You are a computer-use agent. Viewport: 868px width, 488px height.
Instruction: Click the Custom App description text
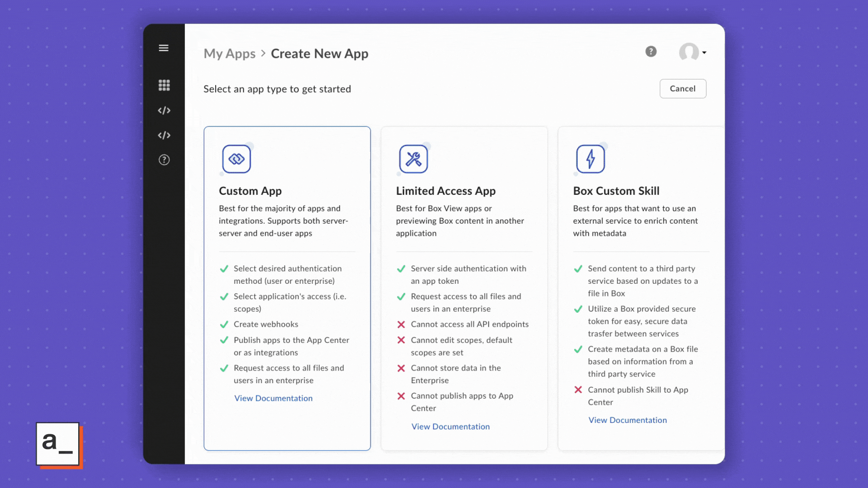pos(283,221)
